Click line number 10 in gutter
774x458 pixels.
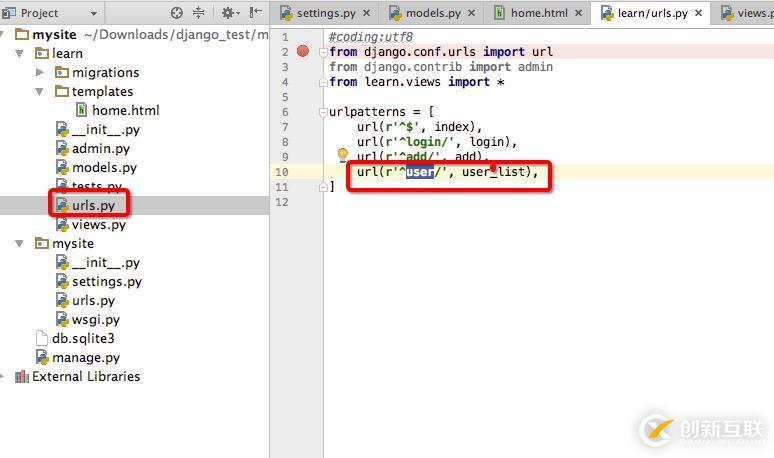point(281,172)
